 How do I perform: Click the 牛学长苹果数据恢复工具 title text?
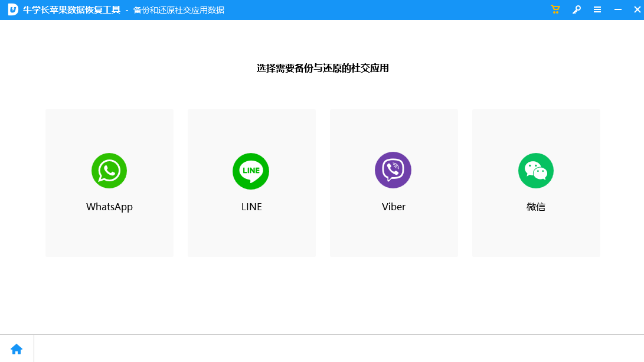point(71,10)
